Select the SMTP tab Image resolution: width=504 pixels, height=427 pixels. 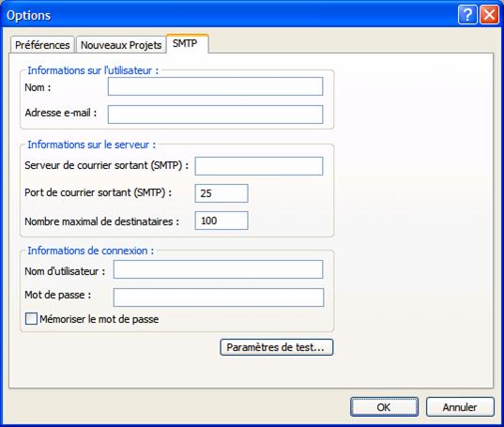click(187, 43)
